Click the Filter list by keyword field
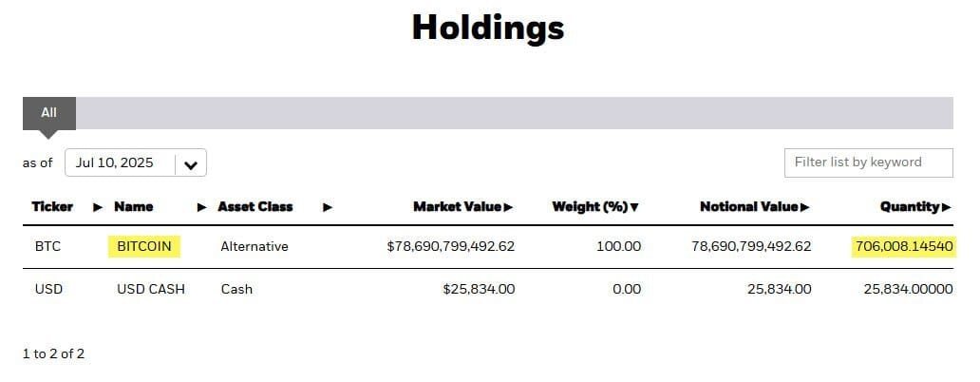Image resolution: width=980 pixels, height=382 pixels. coord(868,162)
